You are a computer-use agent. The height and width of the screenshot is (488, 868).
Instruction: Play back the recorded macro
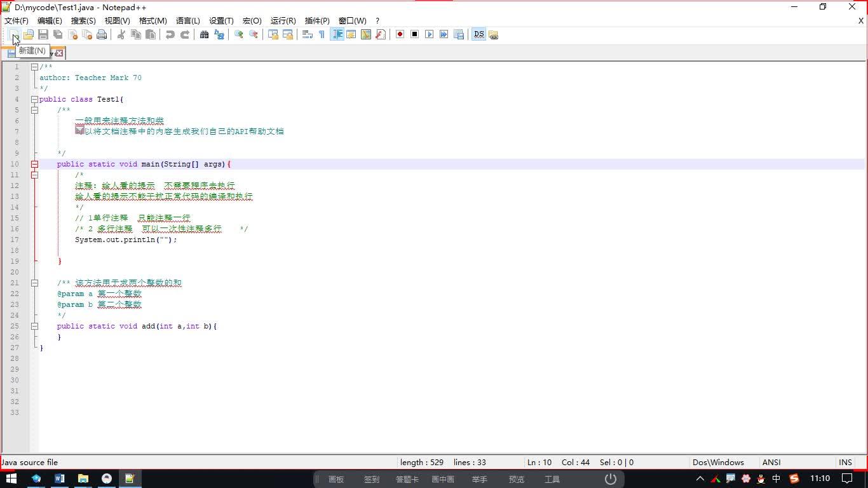[x=430, y=34]
